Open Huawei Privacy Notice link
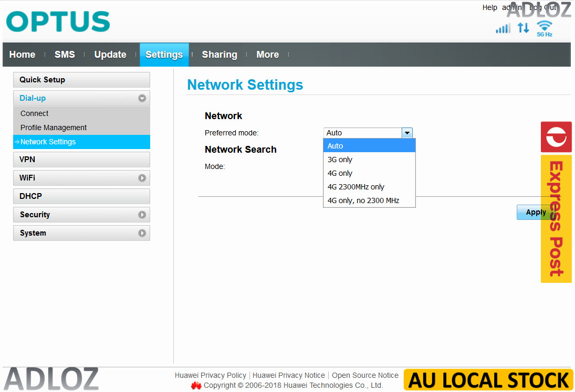Viewport: 575px width, 392px height. (x=289, y=375)
